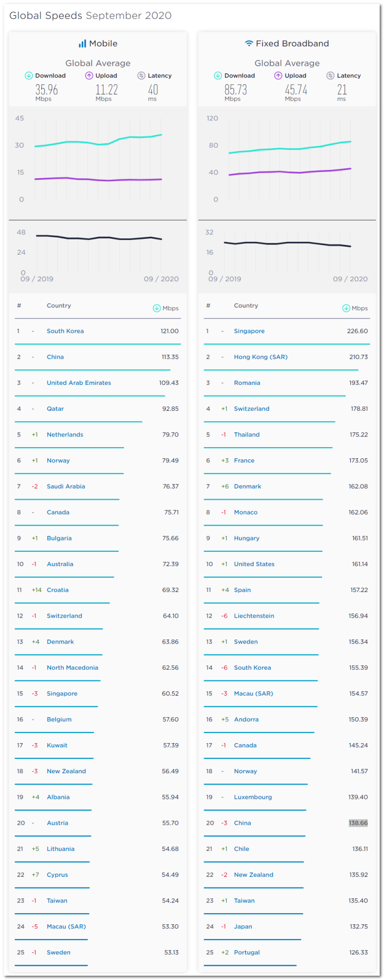
Task: Click the Mbps sort icon in Broadband table
Action: tap(346, 308)
